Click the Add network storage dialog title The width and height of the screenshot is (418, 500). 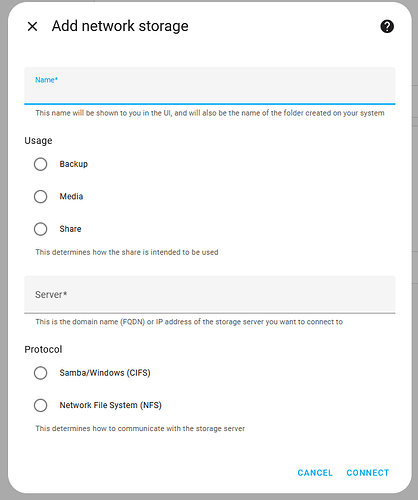(120, 26)
